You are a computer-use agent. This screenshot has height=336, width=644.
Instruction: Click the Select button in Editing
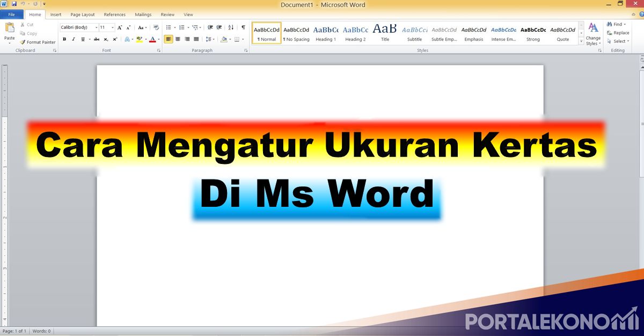[618, 41]
